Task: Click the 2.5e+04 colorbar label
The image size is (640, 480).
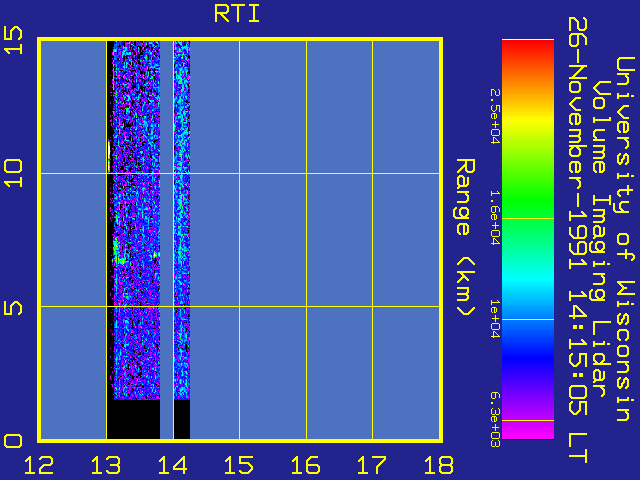Action: pos(495,117)
